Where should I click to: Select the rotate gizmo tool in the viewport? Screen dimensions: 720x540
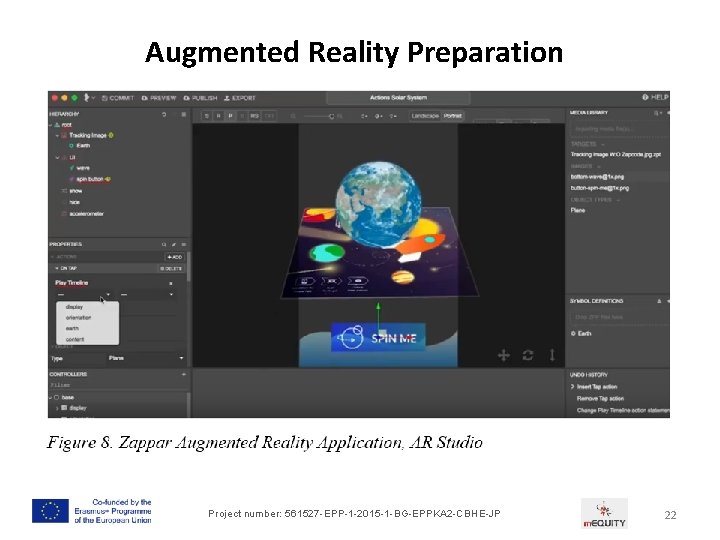[528, 355]
